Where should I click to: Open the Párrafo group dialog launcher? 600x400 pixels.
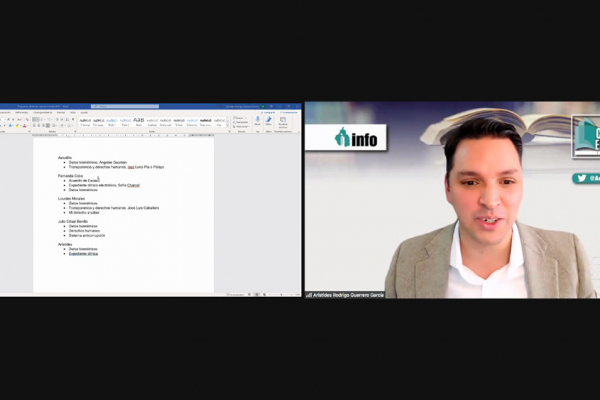75,132
